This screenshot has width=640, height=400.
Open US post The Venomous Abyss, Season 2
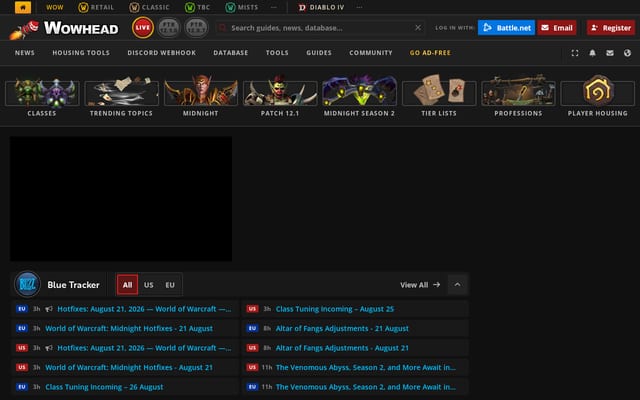pos(366,367)
